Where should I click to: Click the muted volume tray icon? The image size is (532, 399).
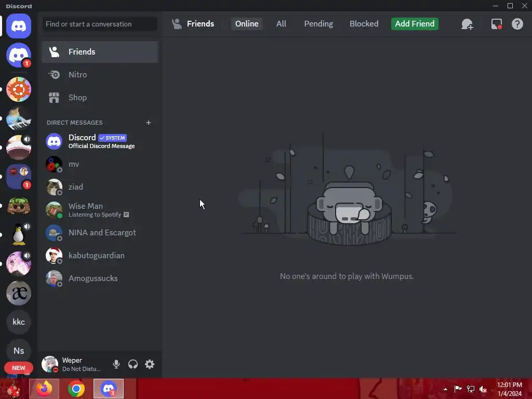point(483,389)
